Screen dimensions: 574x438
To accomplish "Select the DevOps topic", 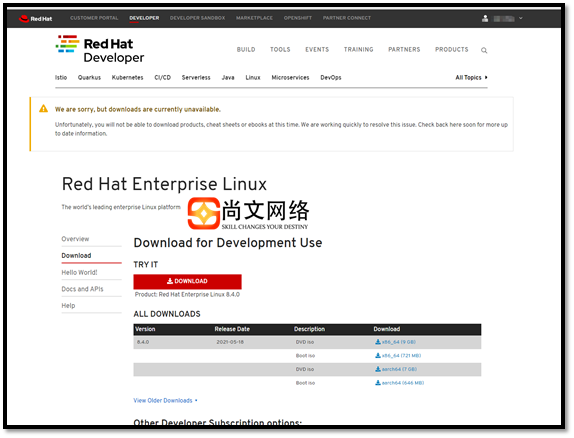I will coord(331,78).
